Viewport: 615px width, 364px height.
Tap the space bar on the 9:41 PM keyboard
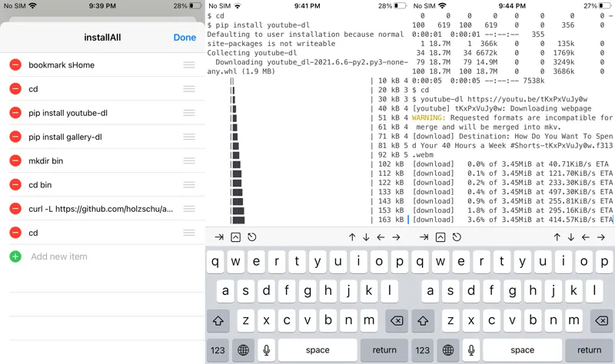tap(317, 350)
